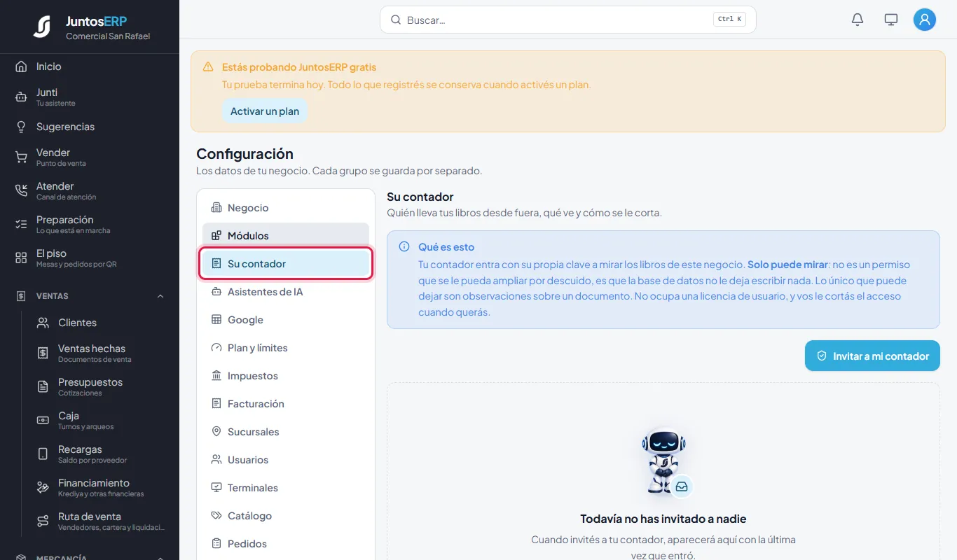This screenshot has height=560, width=957.
Task: Click the El piso grid icon
Action: pos(21,258)
